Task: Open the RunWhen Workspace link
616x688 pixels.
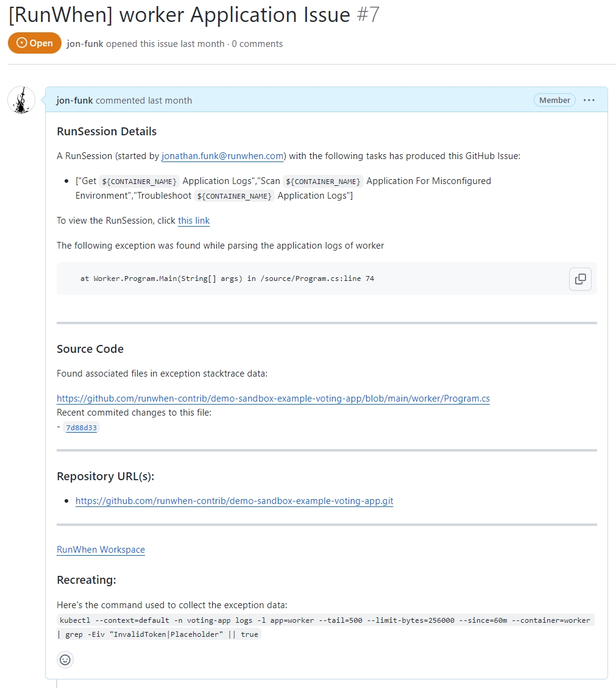Action: (x=101, y=550)
